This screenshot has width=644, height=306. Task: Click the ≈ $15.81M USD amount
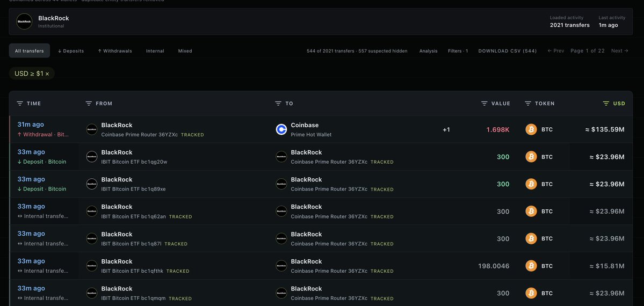[x=606, y=266]
